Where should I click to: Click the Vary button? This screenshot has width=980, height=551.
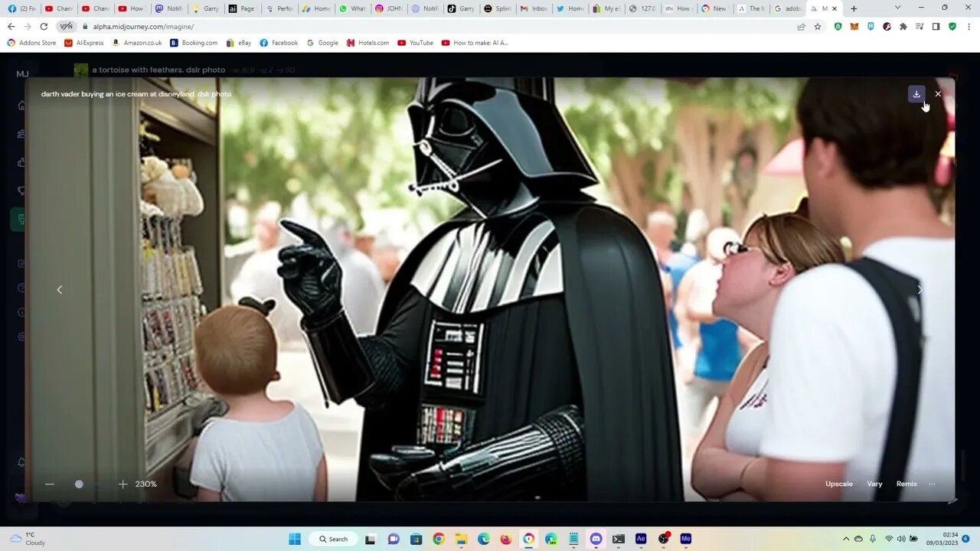click(x=874, y=484)
